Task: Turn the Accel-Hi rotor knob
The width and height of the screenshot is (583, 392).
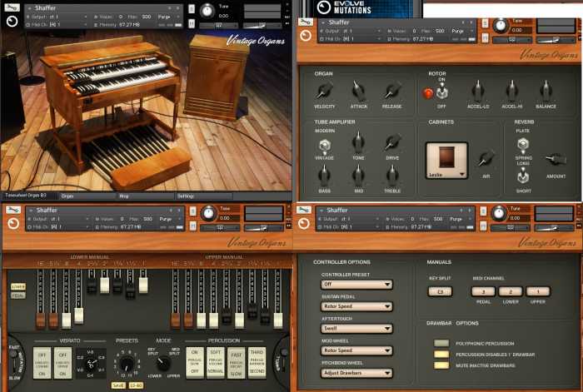Action: [512, 91]
